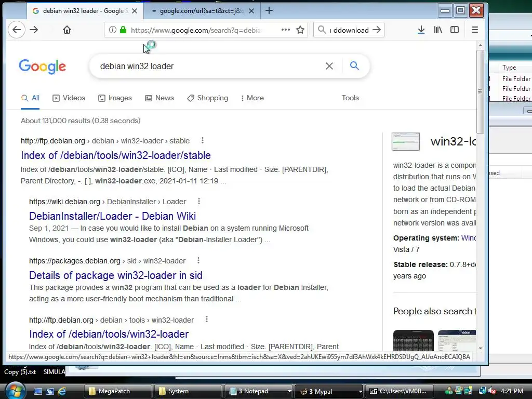The width and height of the screenshot is (532, 399).
Task: Open the MegaPatch taskbar window
Action: click(118, 391)
